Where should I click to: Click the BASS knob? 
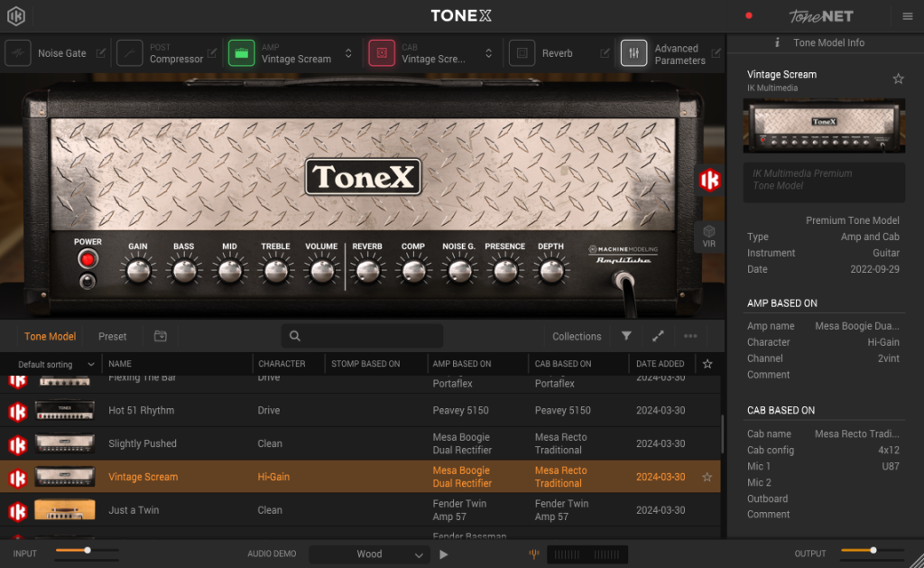tap(184, 271)
